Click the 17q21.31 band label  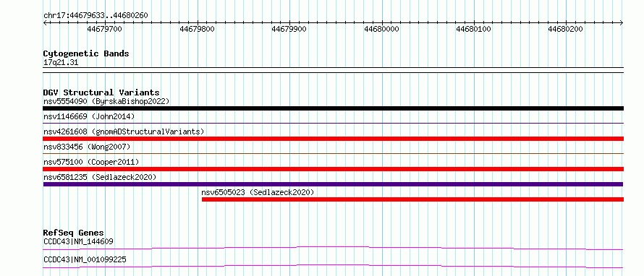61,63
